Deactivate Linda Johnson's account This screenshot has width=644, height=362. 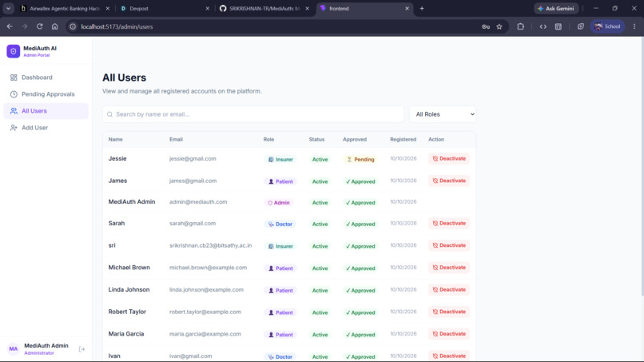(x=449, y=290)
